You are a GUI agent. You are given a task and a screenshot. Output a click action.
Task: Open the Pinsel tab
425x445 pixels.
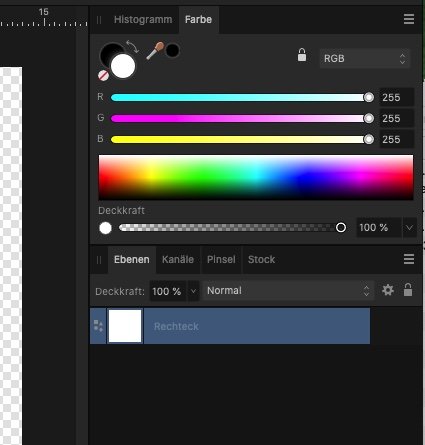(221, 259)
